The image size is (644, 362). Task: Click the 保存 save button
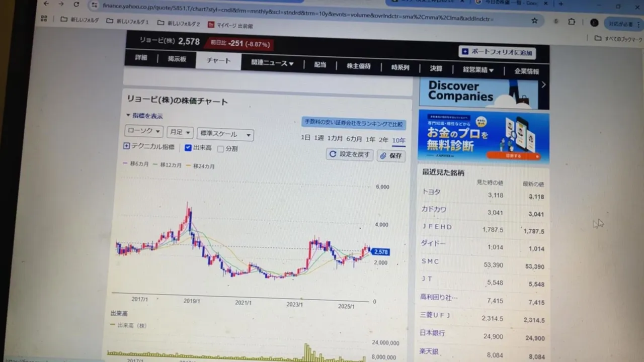coord(391,156)
